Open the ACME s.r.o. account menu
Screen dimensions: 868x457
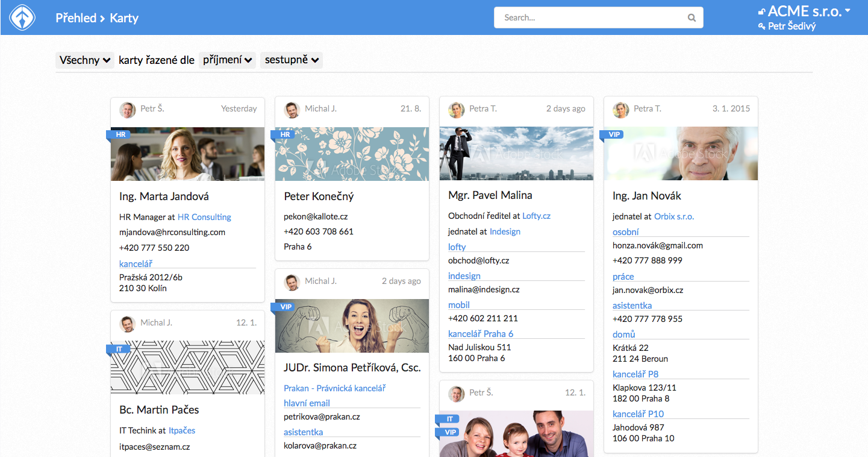click(804, 11)
